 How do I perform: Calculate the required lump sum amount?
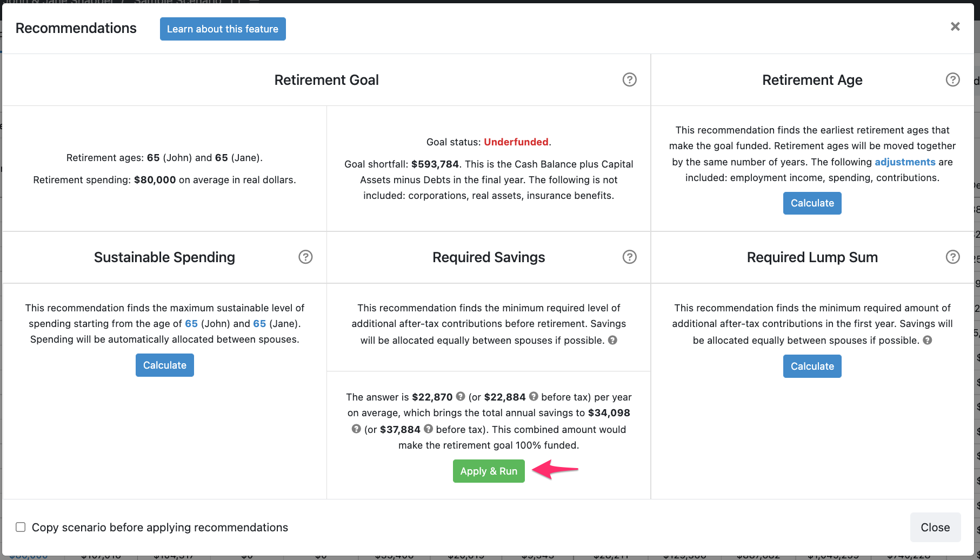tap(812, 366)
